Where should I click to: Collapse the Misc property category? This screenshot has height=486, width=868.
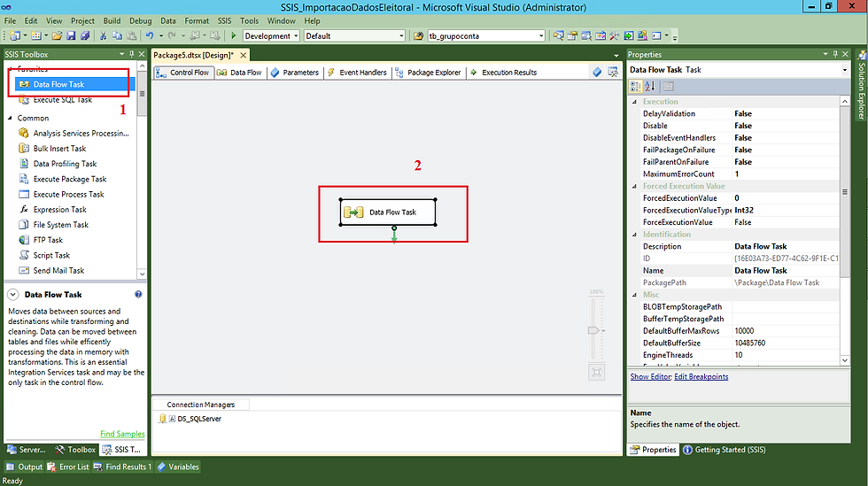pyautogui.click(x=634, y=295)
